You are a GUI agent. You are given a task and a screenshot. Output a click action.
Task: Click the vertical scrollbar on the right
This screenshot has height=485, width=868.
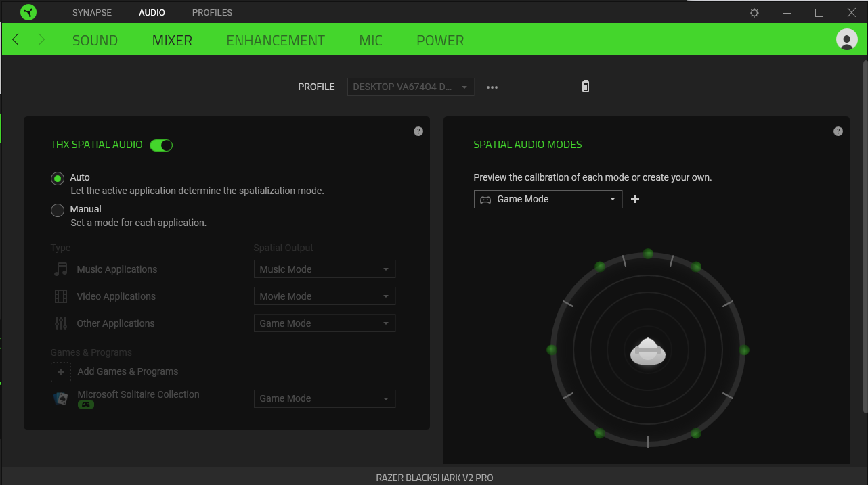[865, 237]
